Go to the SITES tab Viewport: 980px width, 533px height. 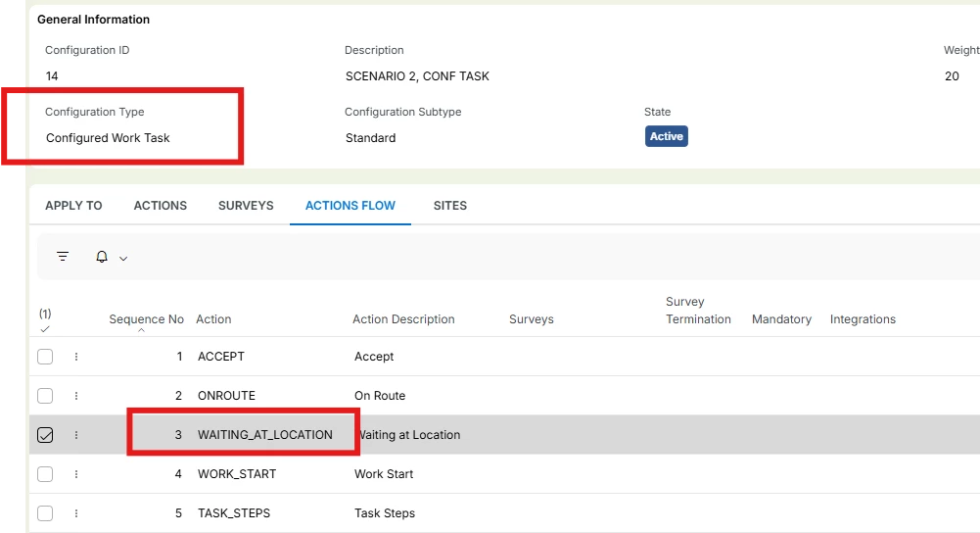(x=450, y=206)
